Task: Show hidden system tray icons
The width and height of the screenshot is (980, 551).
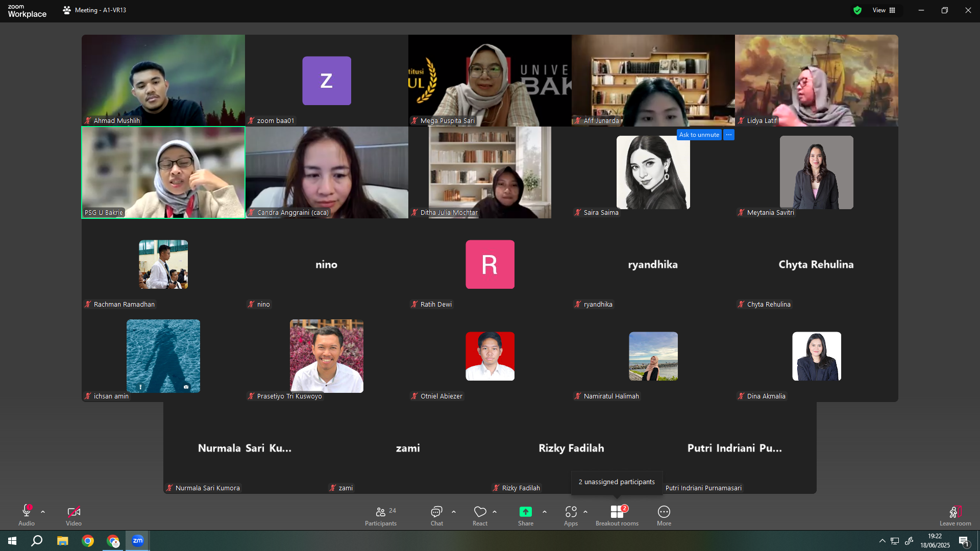Action: click(882, 541)
